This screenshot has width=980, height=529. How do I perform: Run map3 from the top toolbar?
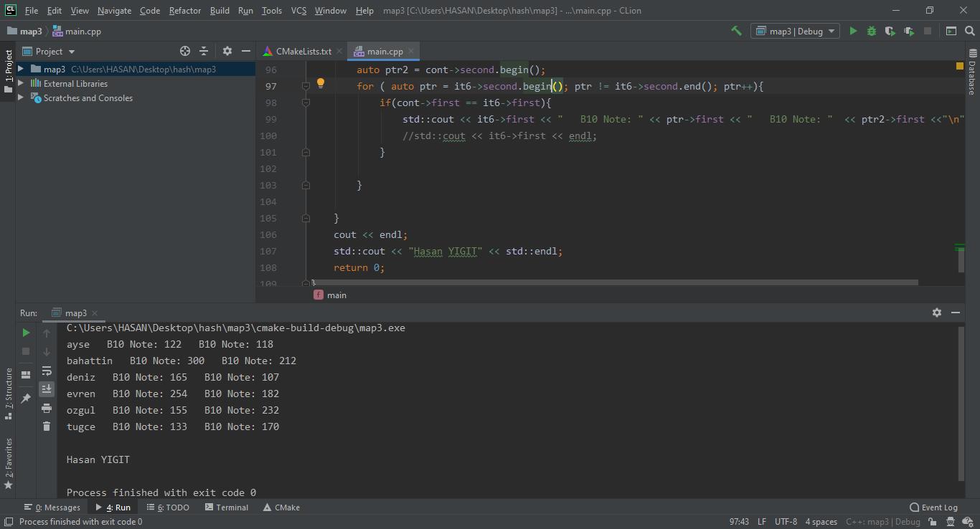(x=853, y=31)
